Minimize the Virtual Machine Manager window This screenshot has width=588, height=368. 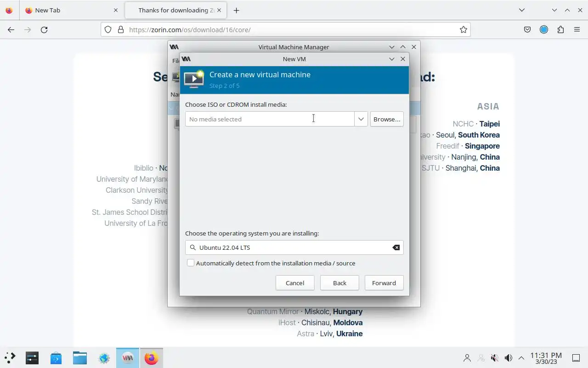pyautogui.click(x=392, y=47)
